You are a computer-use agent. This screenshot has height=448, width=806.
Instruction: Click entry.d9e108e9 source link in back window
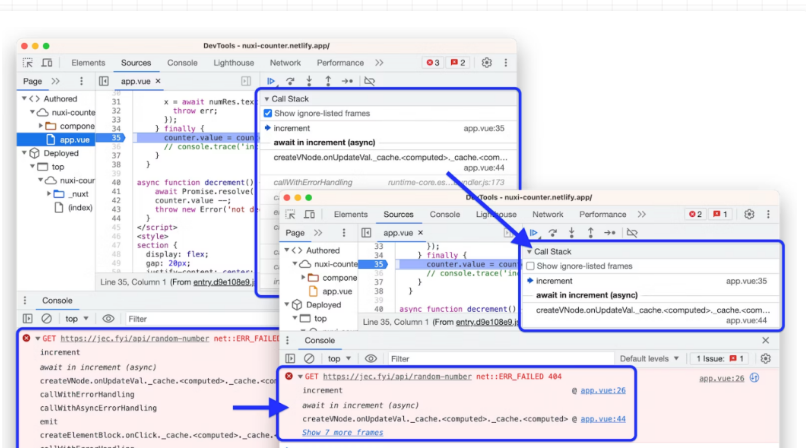click(224, 282)
